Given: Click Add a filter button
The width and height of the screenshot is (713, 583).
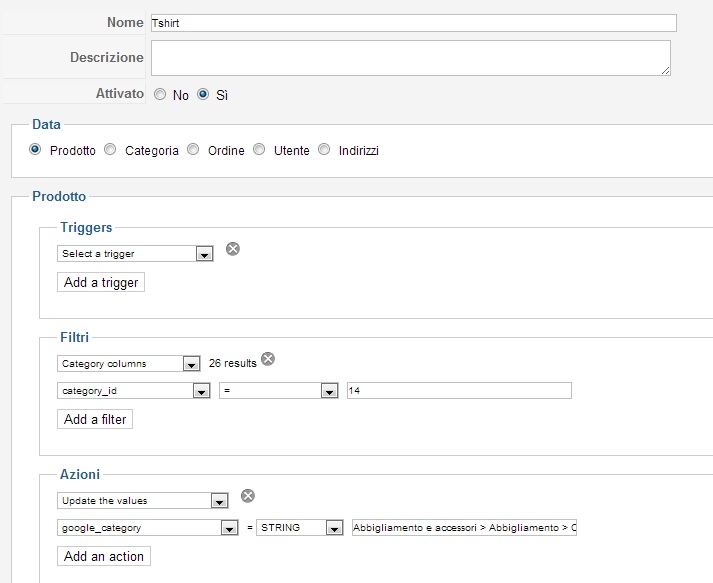Looking at the screenshot, I should coord(95,419).
